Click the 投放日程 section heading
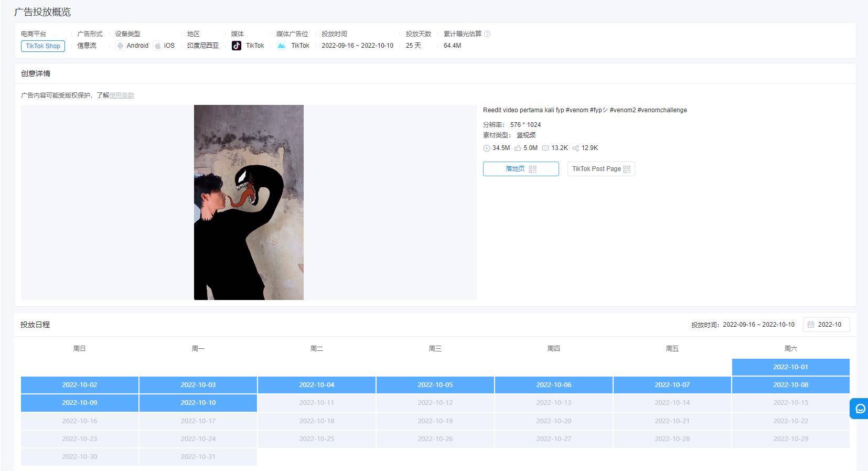 pyautogui.click(x=35, y=325)
